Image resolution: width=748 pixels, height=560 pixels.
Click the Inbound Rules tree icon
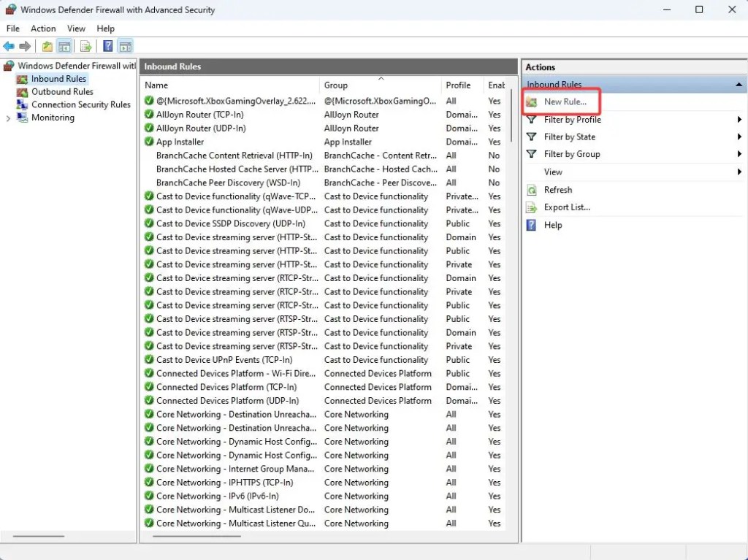pyautogui.click(x=22, y=79)
